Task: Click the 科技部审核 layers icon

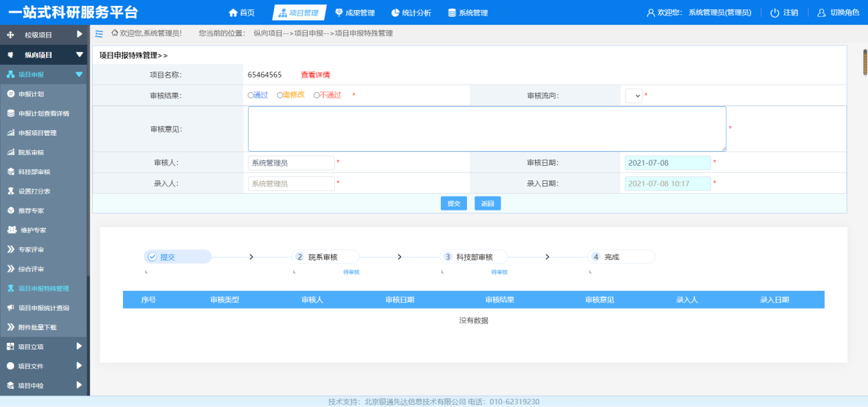Action: (11, 172)
